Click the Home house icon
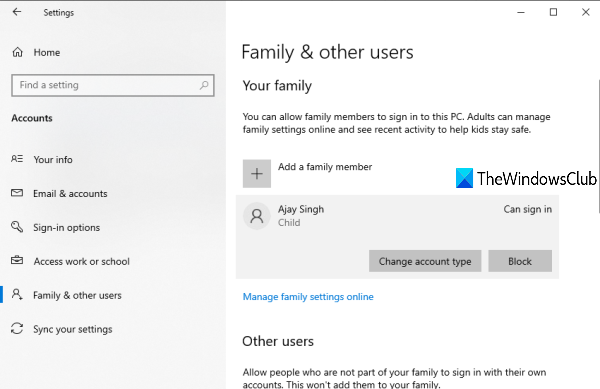 tap(18, 52)
